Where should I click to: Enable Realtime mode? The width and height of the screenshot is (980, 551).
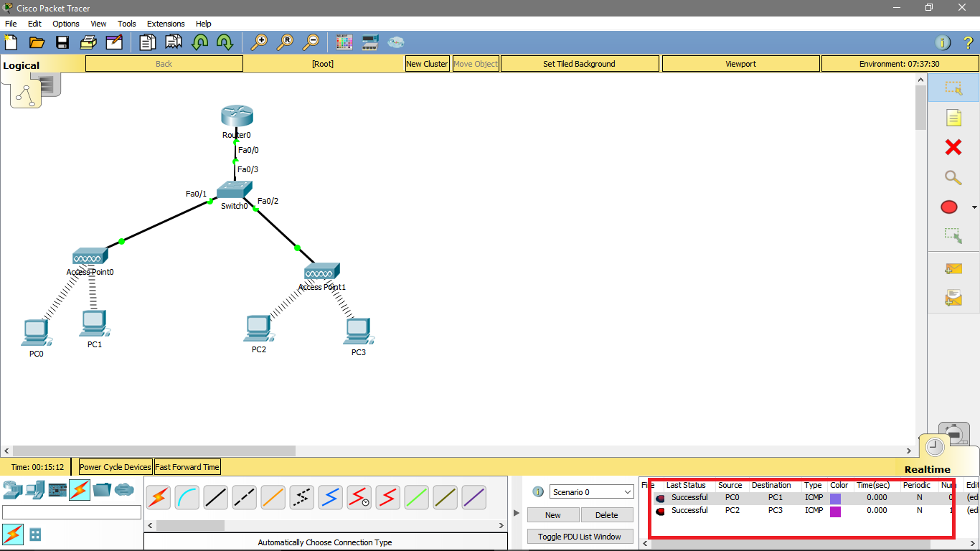coord(933,446)
